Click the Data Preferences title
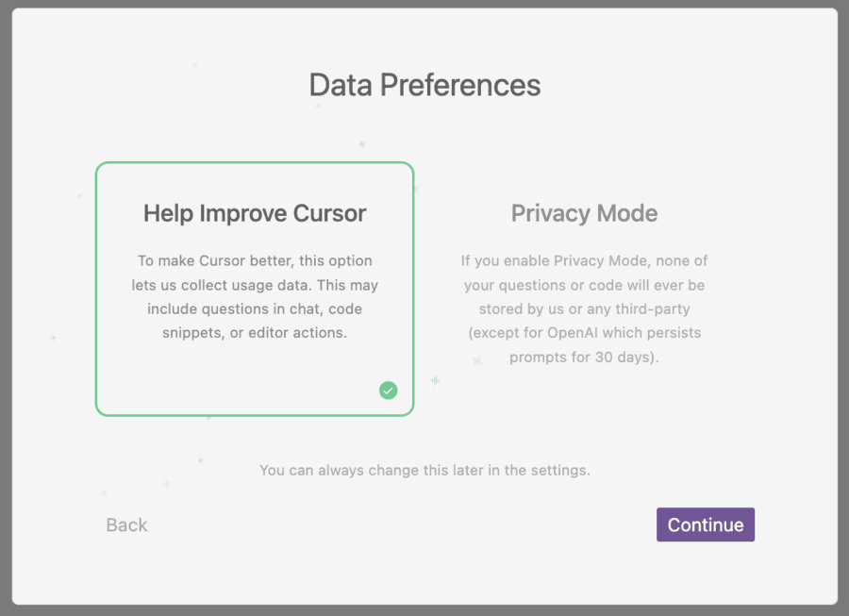 click(x=425, y=85)
